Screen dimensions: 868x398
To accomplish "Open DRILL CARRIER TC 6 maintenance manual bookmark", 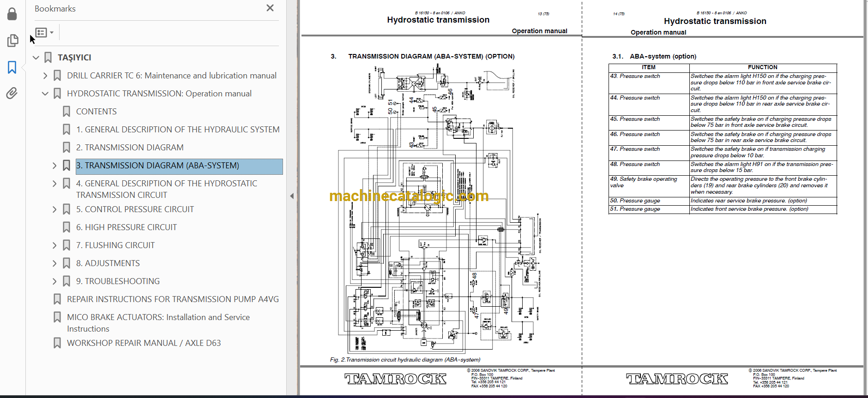I will click(172, 76).
